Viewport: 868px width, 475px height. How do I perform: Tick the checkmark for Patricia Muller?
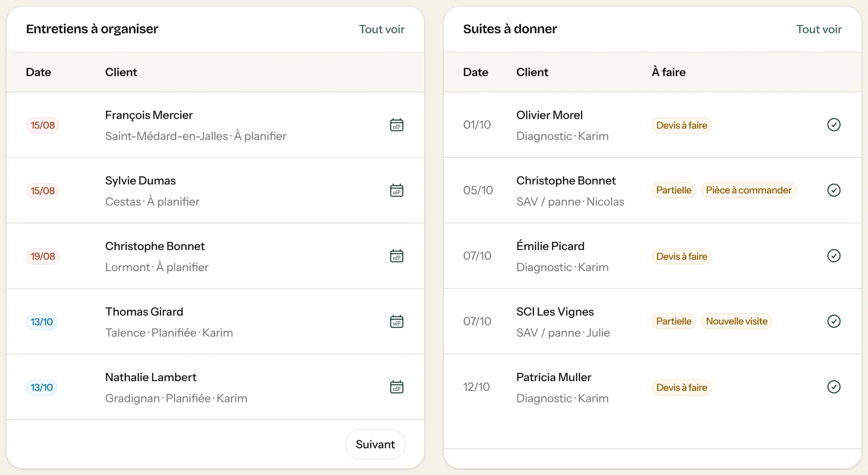(834, 387)
